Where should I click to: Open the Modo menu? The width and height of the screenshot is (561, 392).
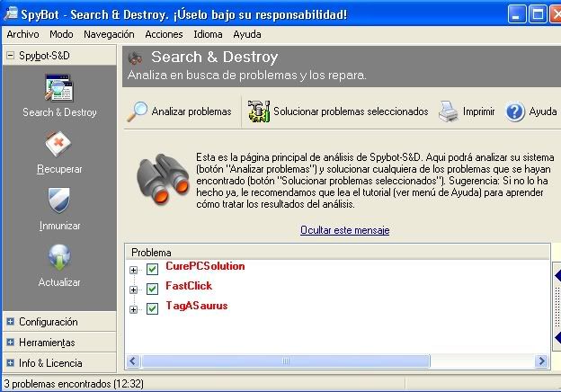click(x=61, y=34)
